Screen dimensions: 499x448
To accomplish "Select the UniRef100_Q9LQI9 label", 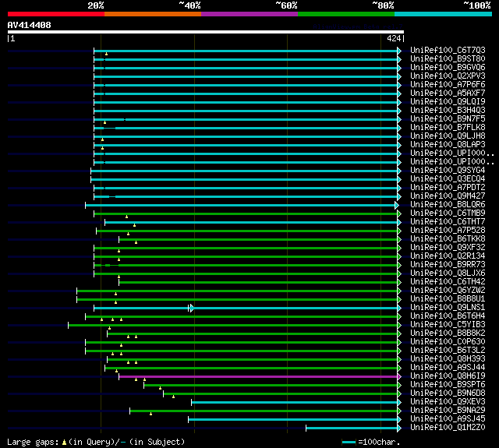I will click(448, 102).
